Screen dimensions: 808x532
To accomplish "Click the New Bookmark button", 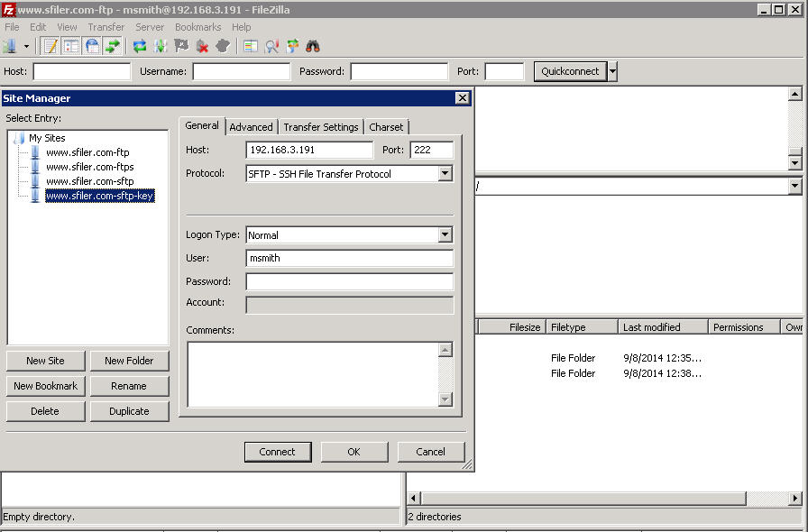I will (45, 386).
